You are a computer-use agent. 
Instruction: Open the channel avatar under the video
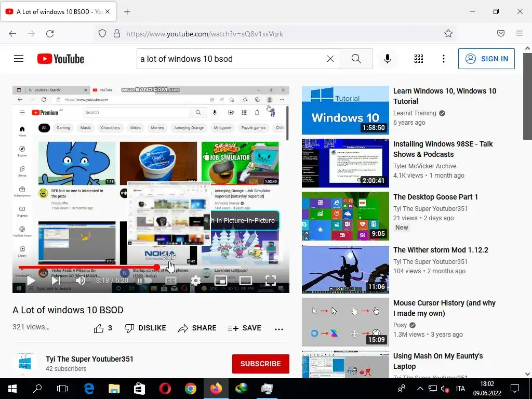point(25,363)
